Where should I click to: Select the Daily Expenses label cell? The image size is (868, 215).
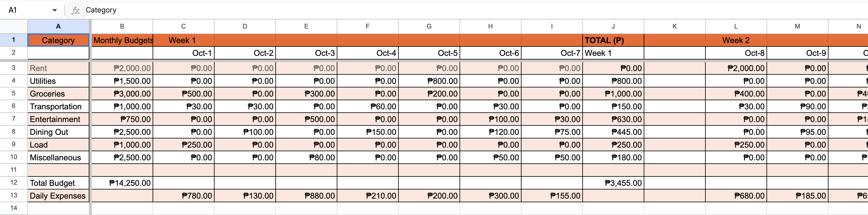pos(58,196)
